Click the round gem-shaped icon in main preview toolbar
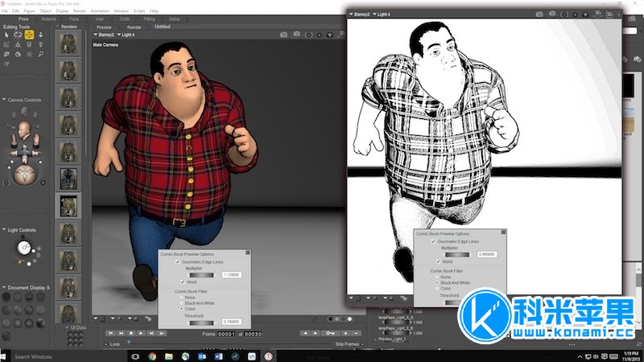 pyautogui.click(x=330, y=35)
